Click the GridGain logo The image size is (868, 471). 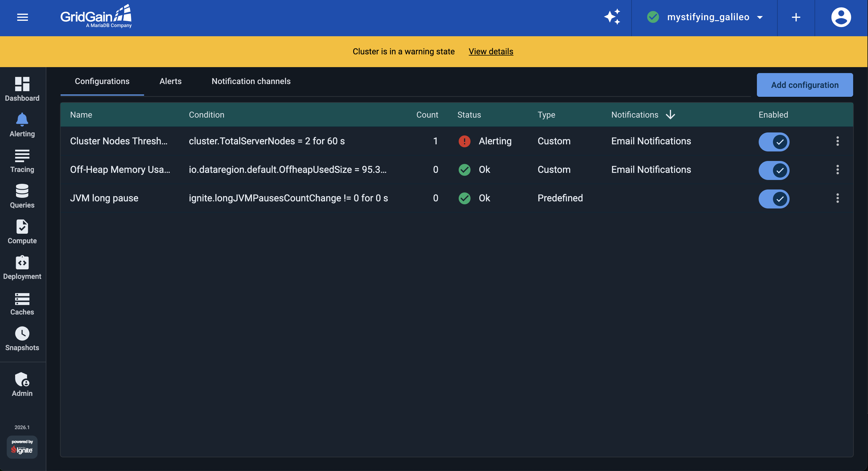pos(96,16)
